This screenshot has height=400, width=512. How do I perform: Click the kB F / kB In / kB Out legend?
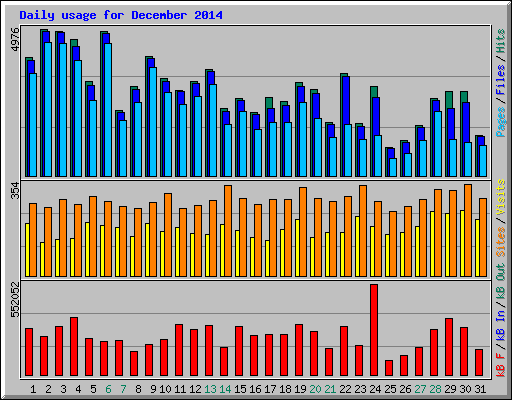tap(500, 320)
